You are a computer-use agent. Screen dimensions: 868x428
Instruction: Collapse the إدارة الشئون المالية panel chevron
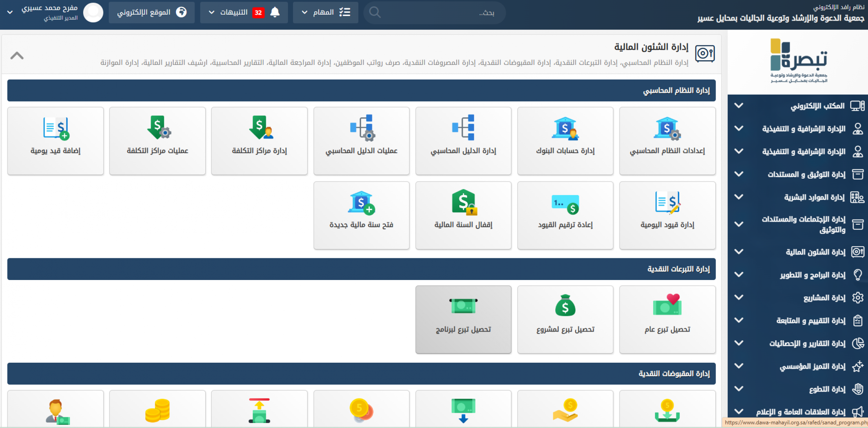[17, 56]
